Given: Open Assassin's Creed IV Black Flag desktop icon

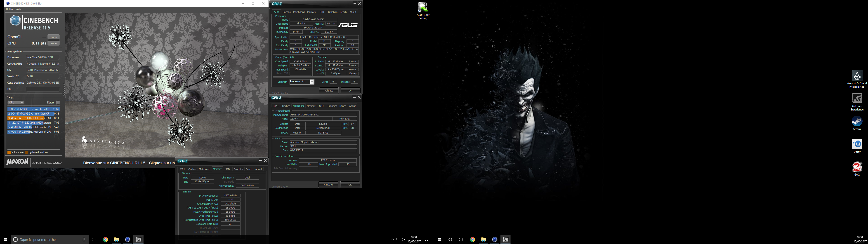Looking at the screenshot, I should 856,79.
